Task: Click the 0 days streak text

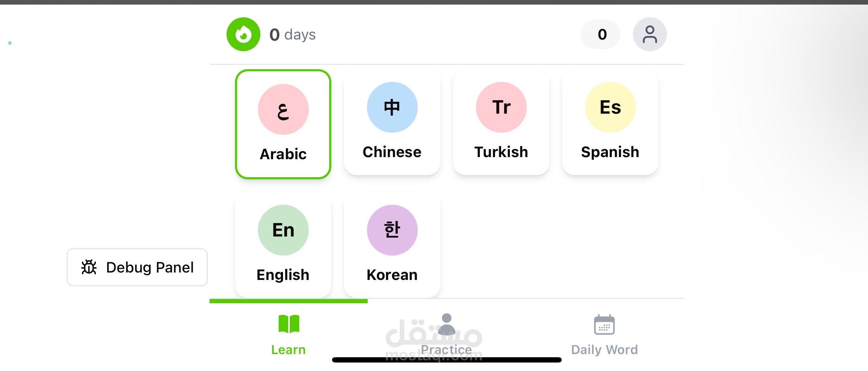Action: (293, 35)
